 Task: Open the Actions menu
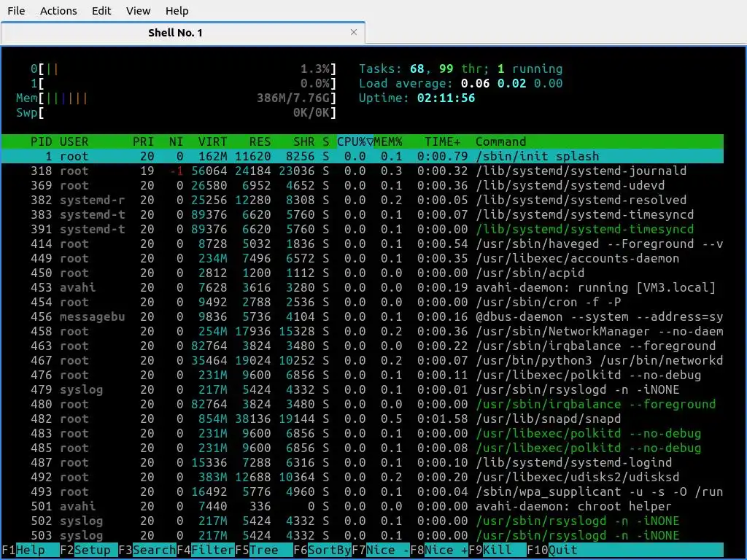tap(58, 10)
